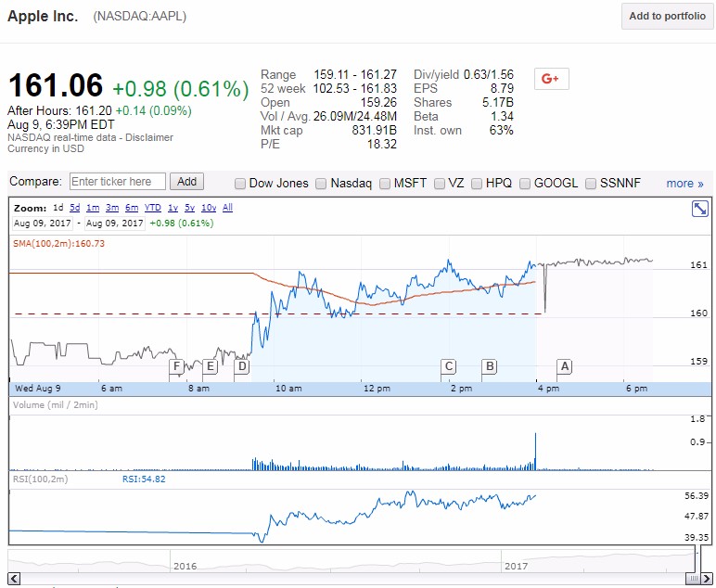The height and width of the screenshot is (588, 716).
Task: Set chart zoom to 1m
Action: (93, 208)
